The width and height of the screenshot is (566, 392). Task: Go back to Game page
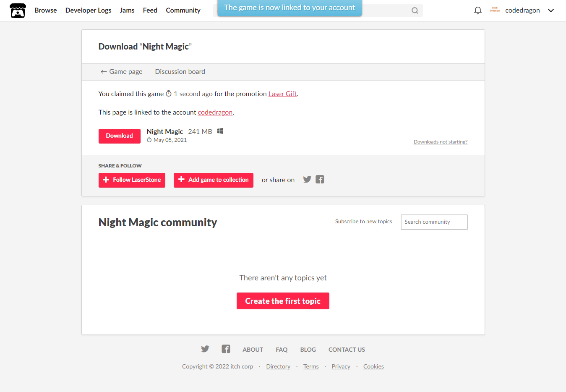(x=121, y=72)
